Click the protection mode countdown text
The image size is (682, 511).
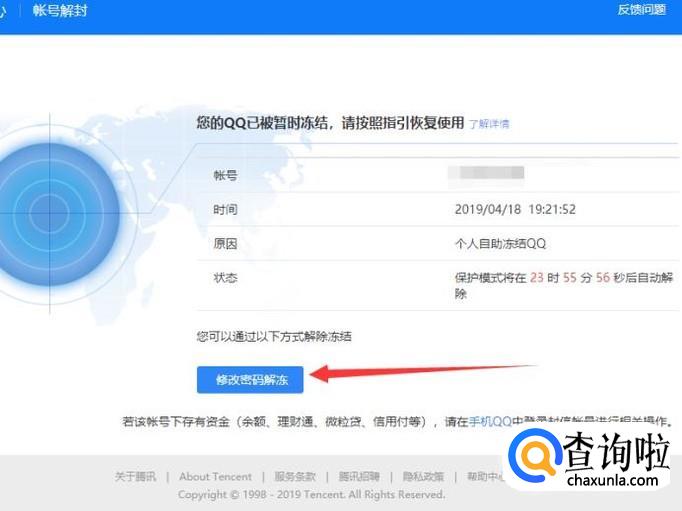coord(564,285)
